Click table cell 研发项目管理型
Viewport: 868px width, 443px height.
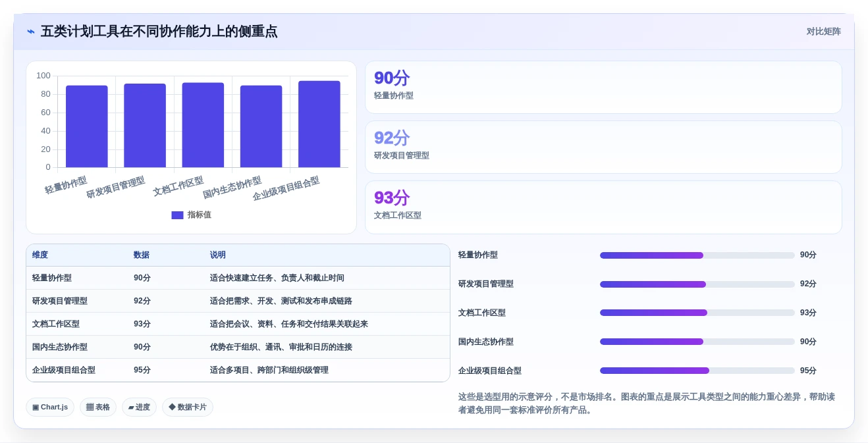(x=60, y=301)
